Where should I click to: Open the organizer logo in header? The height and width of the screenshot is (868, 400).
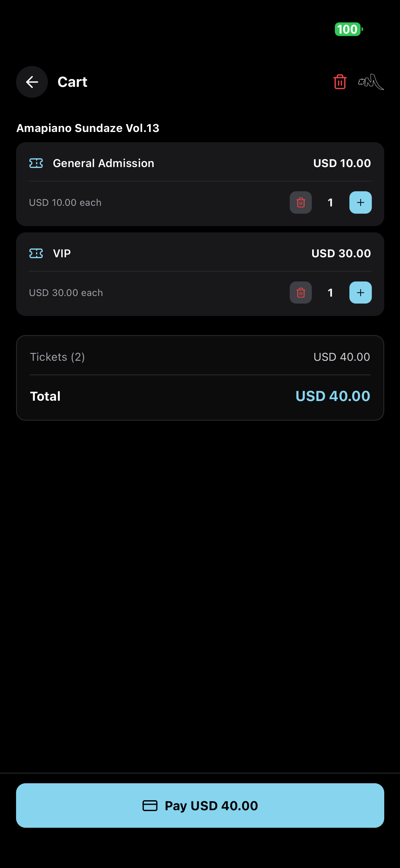point(371,82)
